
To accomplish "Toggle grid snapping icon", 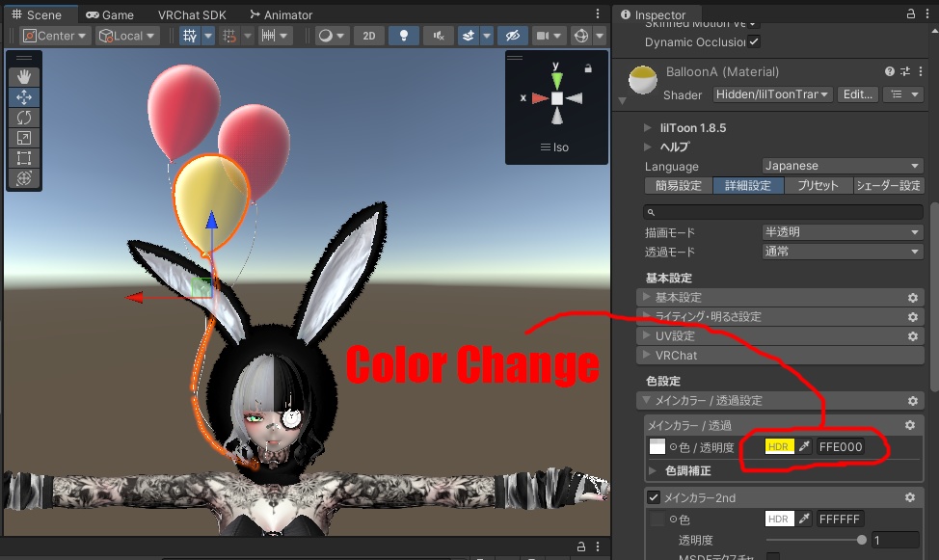I will [x=229, y=36].
